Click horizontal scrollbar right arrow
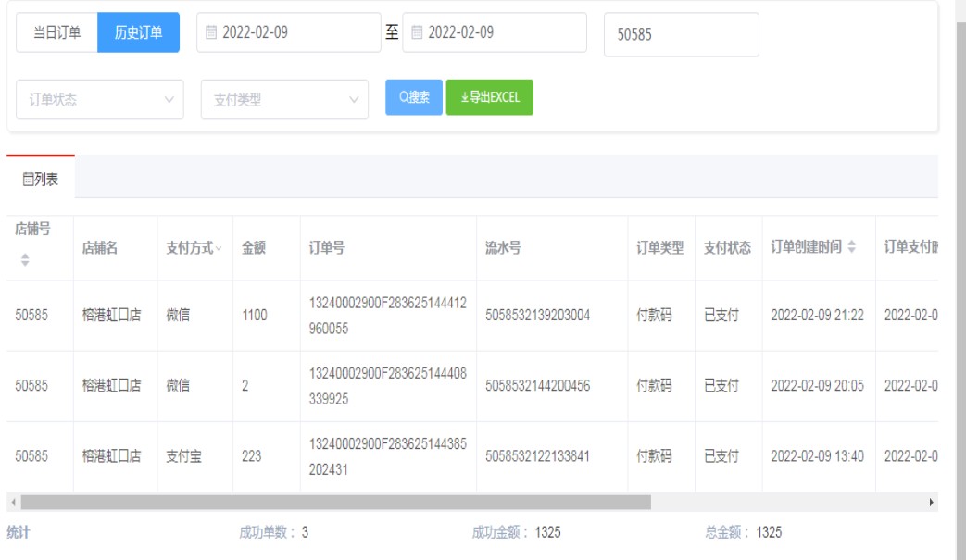Image resolution: width=966 pixels, height=560 pixels. (932, 502)
